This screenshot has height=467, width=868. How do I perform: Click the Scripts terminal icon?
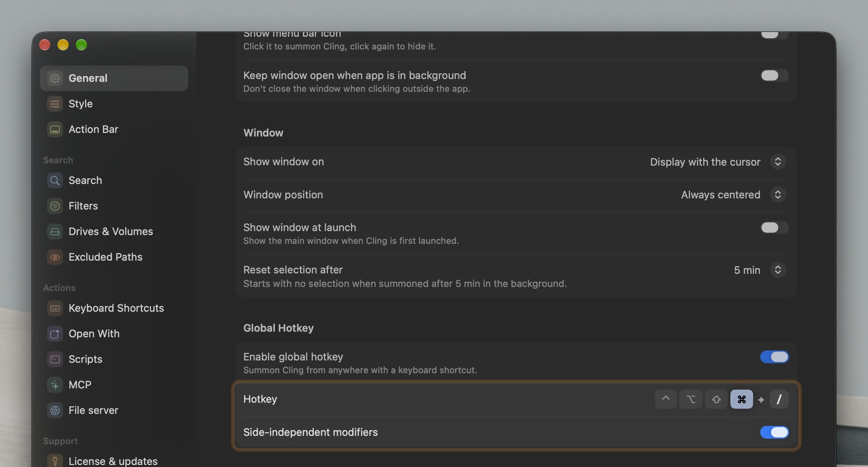click(x=55, y=359)
